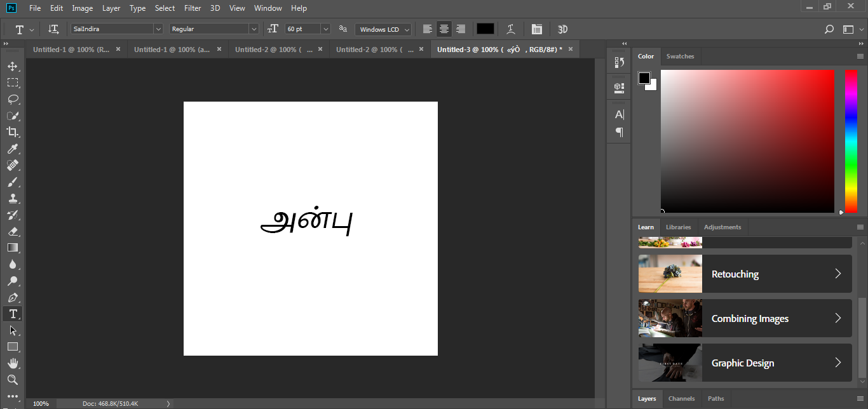This screenshot has height=409, width=868.
Task: Open the Filter menu
Action: (193, 8)
